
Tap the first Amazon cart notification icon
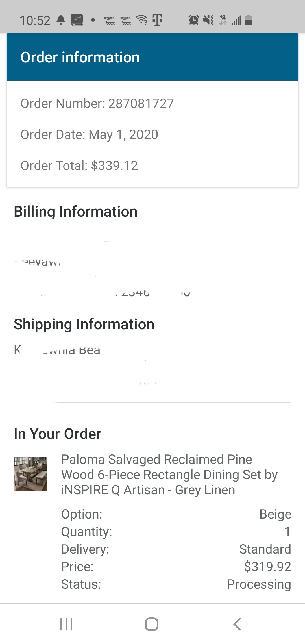109,21
